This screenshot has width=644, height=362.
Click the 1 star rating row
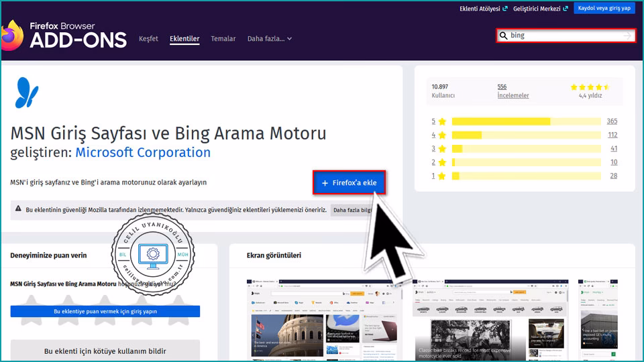click(524, 176)
